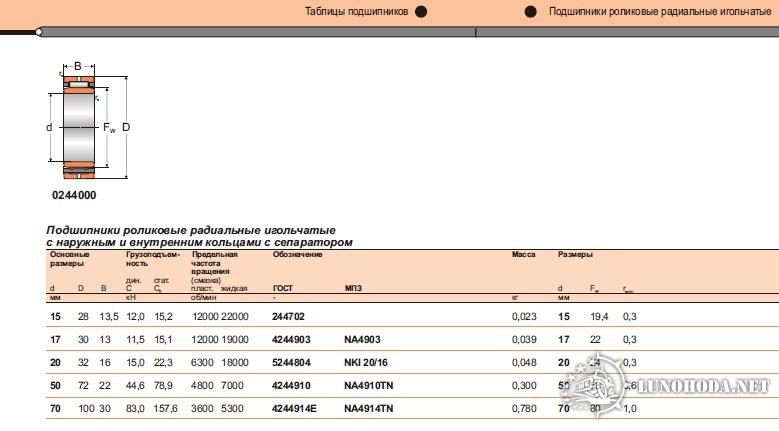Click speed value 4800
The width and height of the screenshot is (779, 431).
point(202,385)
